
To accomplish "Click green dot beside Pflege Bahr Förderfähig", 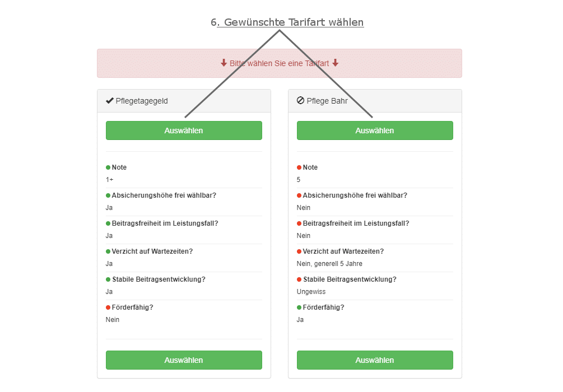I will click(x=299, y=307).
